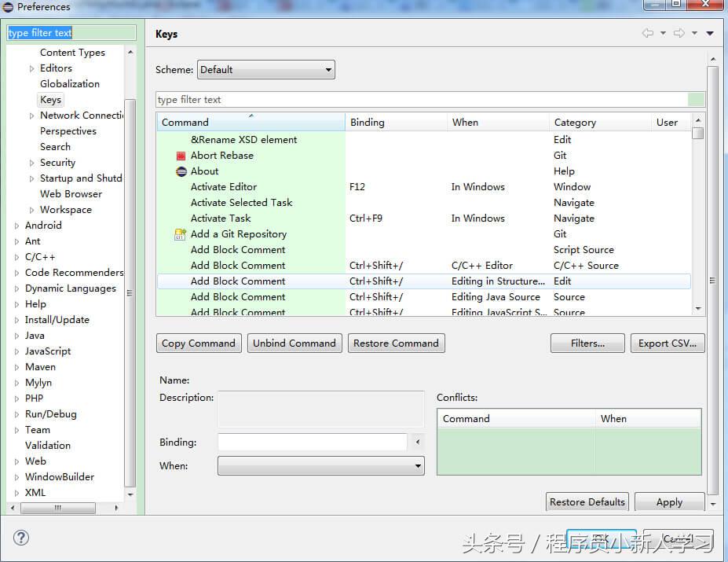
Task: Click the About command's sphere icon
Action: click(x=181, y=171)
